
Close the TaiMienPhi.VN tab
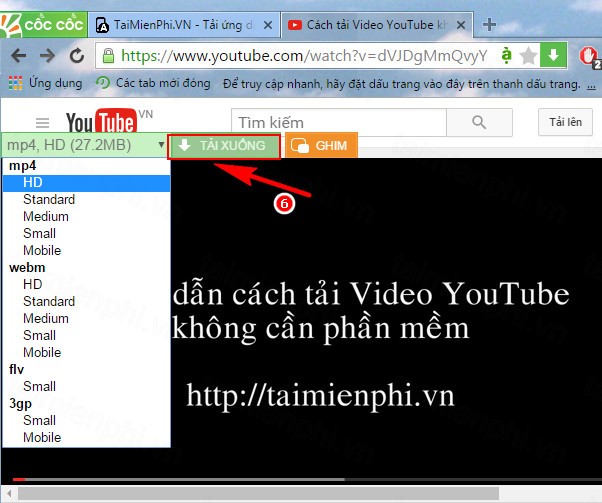[x=268, y=25]
